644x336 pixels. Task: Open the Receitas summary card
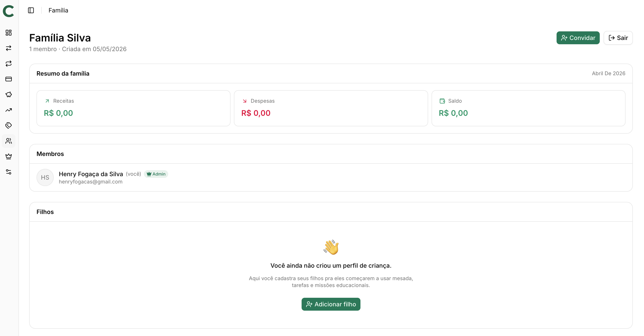point(133,108)
